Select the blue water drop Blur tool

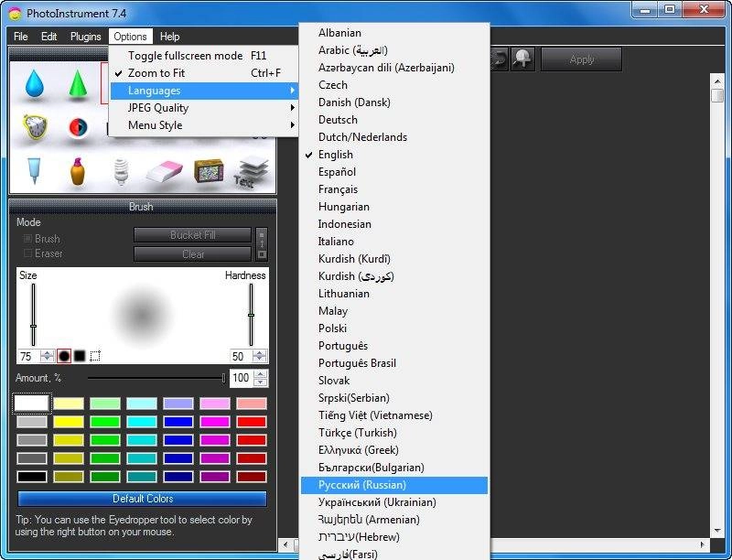pos(35,84)
